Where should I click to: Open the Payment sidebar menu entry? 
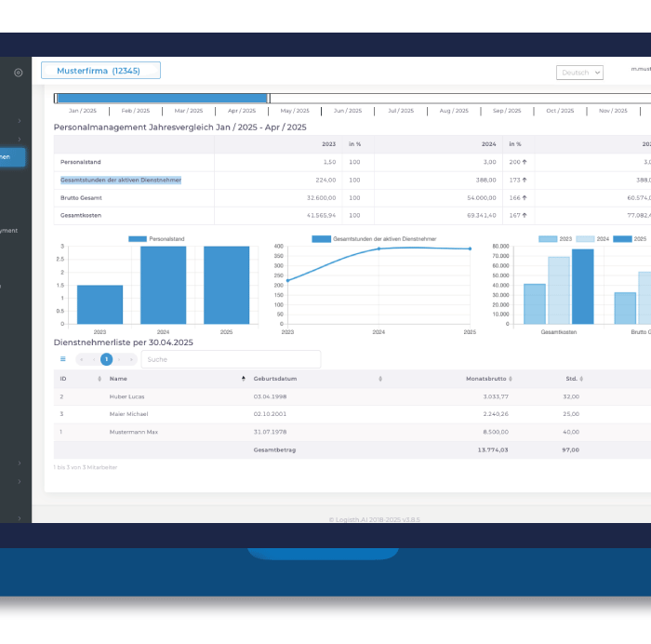pyautogui.click(x=9, y=231)
